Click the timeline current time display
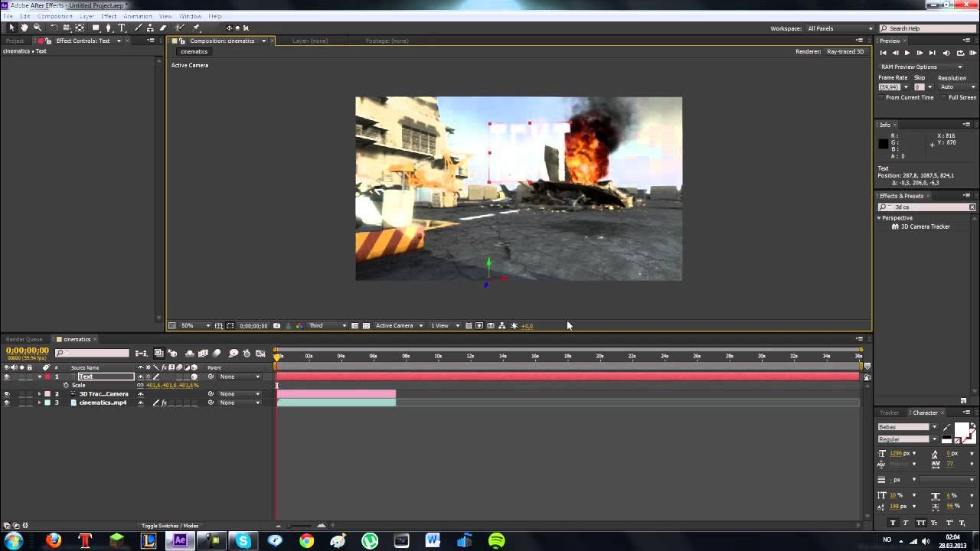 (28, 350)
